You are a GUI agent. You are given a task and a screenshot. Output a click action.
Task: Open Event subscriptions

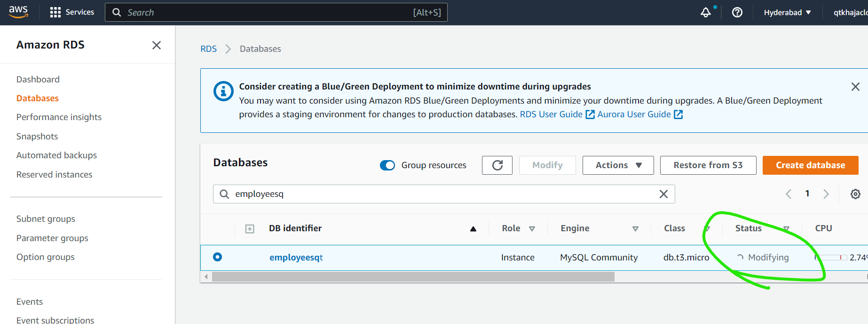pyautogui.click(x=55, y=320)
